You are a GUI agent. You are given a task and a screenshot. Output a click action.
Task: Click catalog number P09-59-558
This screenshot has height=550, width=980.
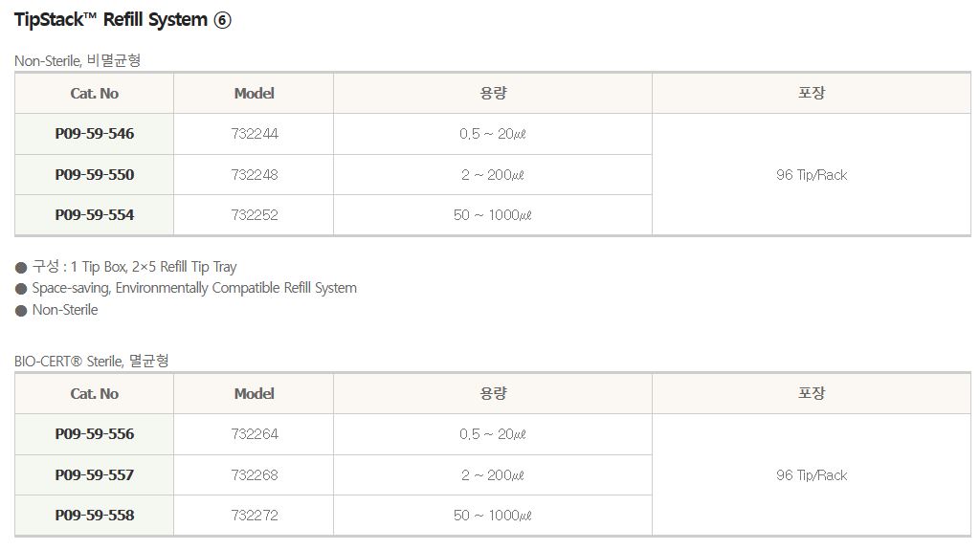[95, 516]
